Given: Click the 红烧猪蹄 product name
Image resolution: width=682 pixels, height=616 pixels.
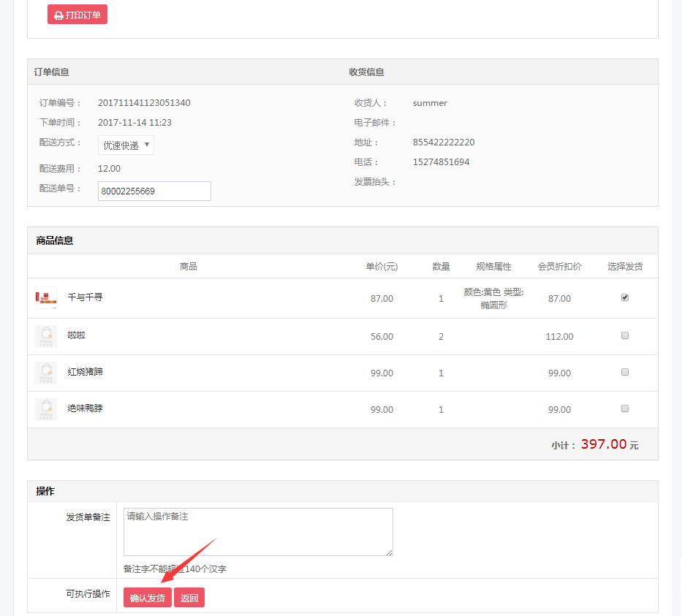Looking at the screenshot, I should pos(86,372).
